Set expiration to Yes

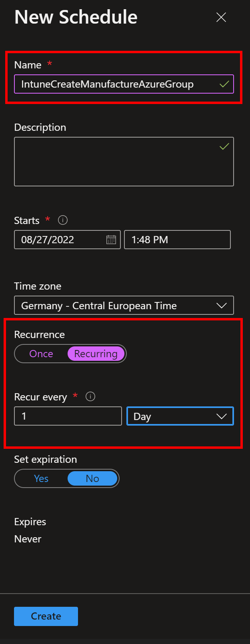pyautogui.click(x=41, y=479)
